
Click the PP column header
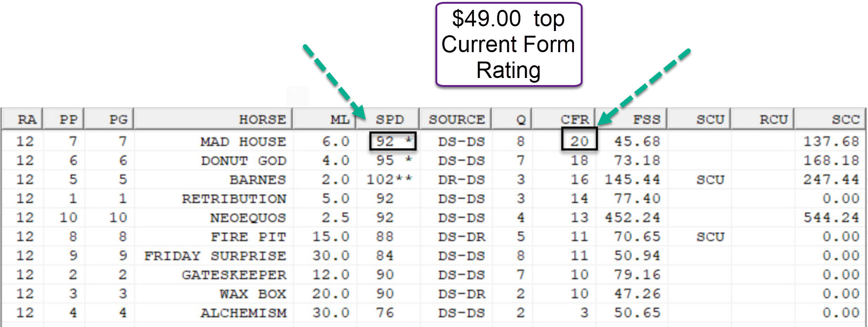[x=68, y=119]
